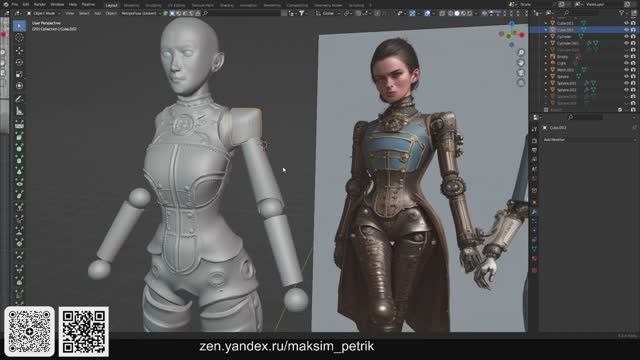
Task: Hide Light with its eye icon
Action: [626, 63]
